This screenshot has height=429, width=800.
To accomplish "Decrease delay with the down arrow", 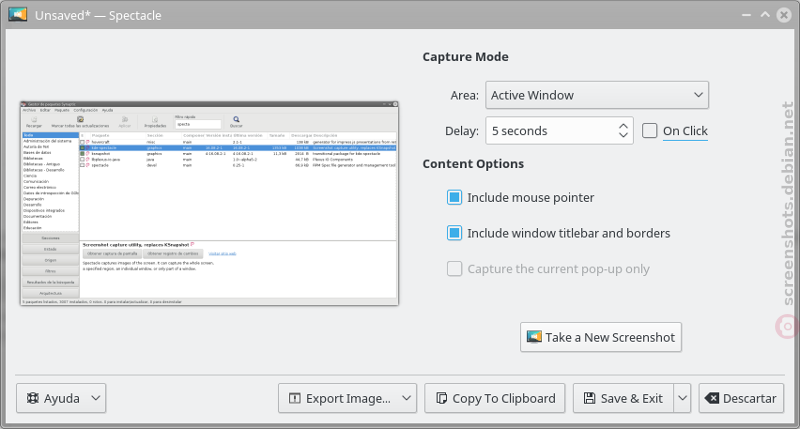I will click(x=623, y=135).
